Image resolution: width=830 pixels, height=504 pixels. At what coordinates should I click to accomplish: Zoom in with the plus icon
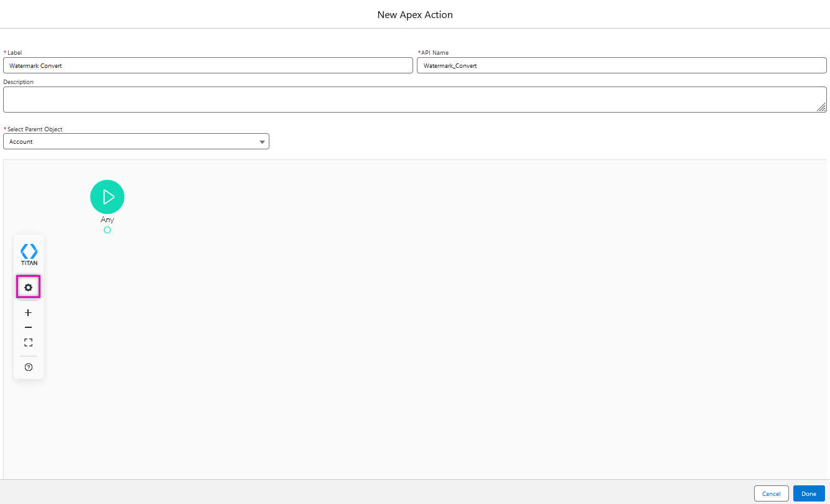28,312
